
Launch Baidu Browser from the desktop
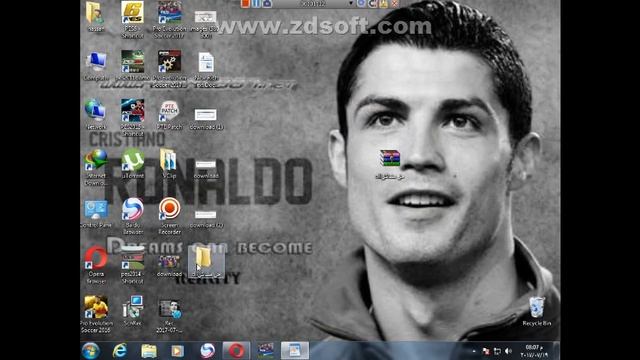[x=133, y=216]
